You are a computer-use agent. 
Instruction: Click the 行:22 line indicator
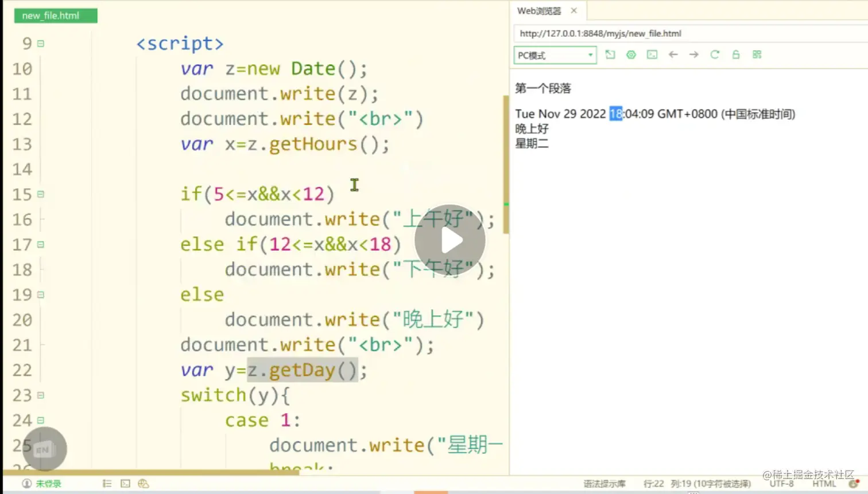tap(653, 484)
